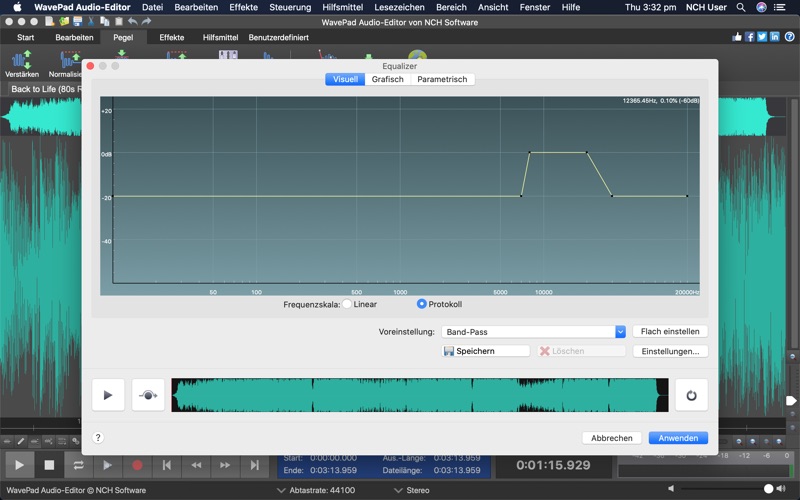Viewport: 800px width, 500px height.
Task: Click the reset preview circular arrow button
Action: coord(691,395)
